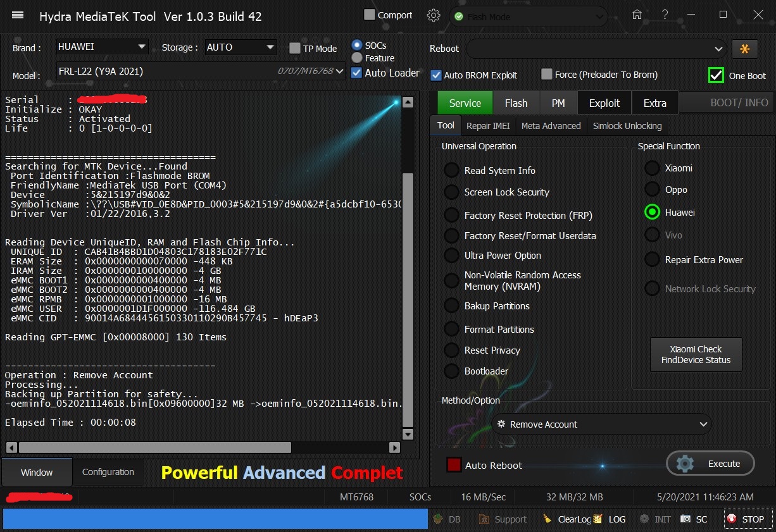This screenshot has width=776, height=532.
Task: Select the Factory Reset Protection (FRP) option
Action: point(451,216)
